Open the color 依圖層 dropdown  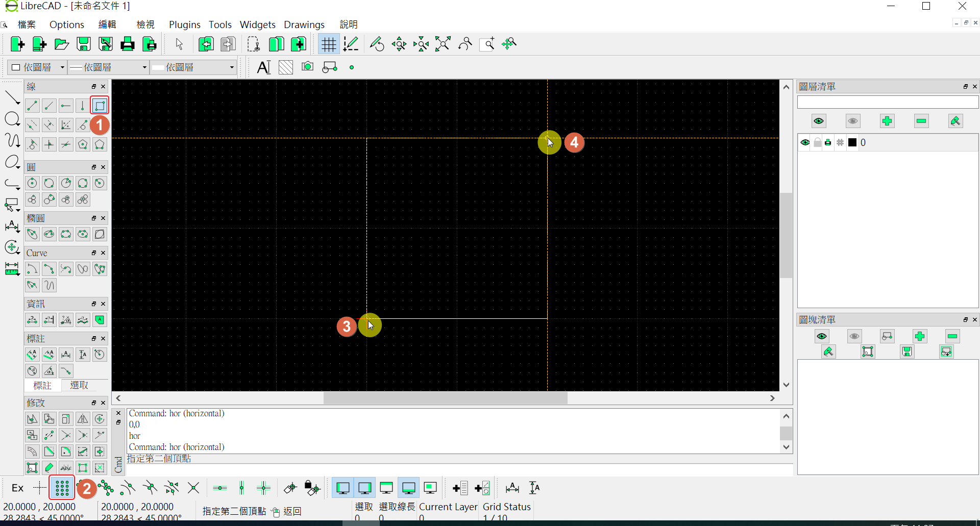coord(37,67)
